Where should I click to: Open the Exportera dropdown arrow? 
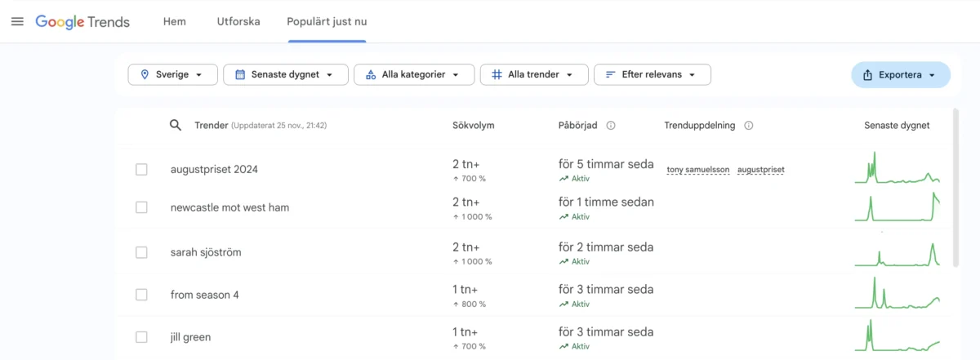pyautogui.click(x=931, y=75)
